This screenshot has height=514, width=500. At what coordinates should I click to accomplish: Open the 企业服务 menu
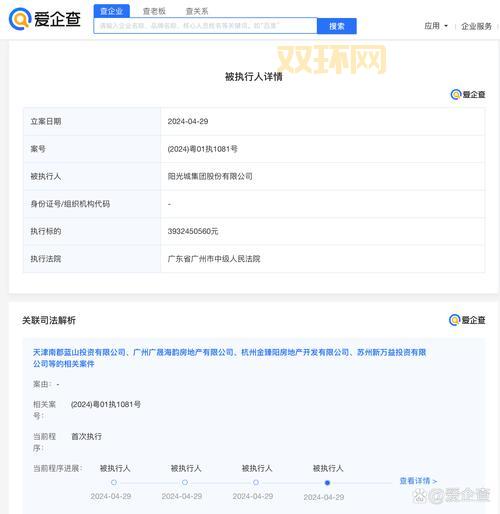click(476, 26)
